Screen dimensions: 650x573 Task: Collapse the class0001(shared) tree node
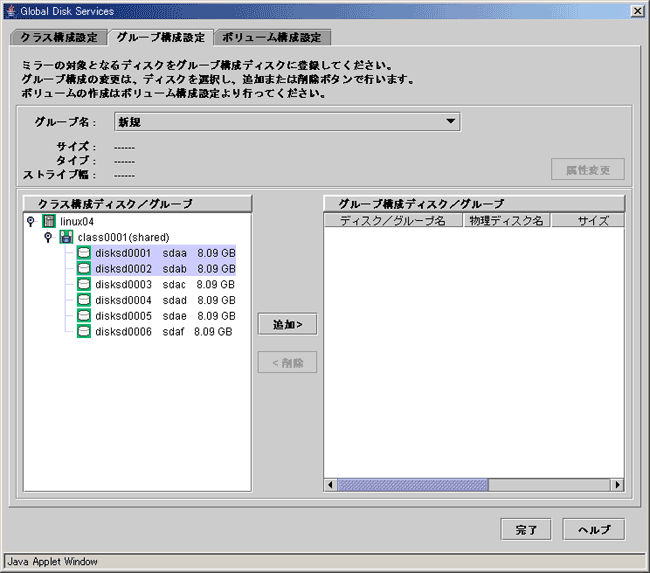click(x=48, y=237)
